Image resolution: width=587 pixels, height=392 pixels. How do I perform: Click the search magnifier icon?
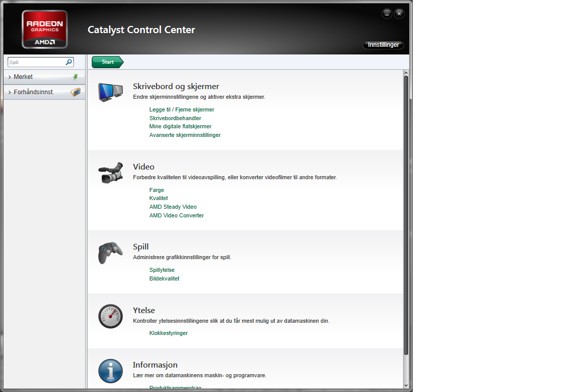point(69,62)
